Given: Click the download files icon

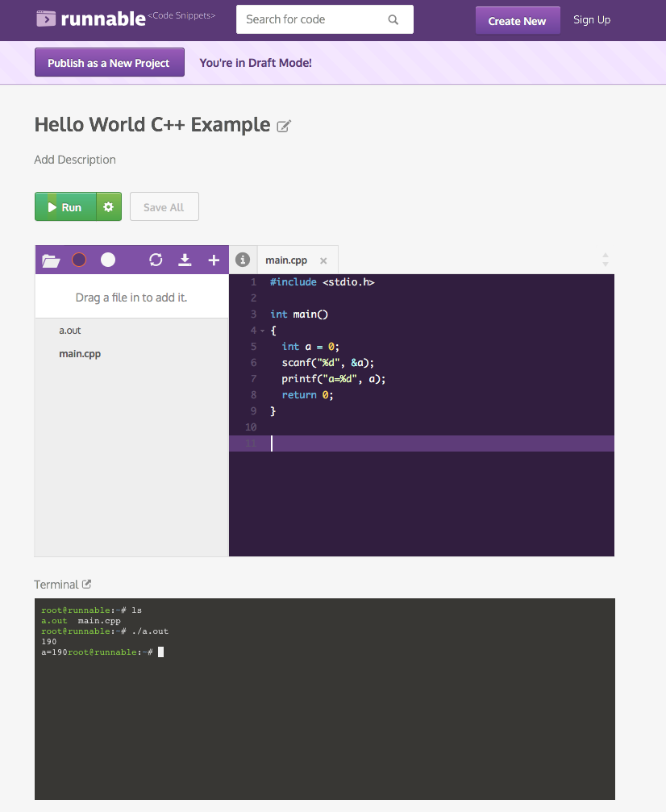Looking at the screenshot, I should 185,260.
